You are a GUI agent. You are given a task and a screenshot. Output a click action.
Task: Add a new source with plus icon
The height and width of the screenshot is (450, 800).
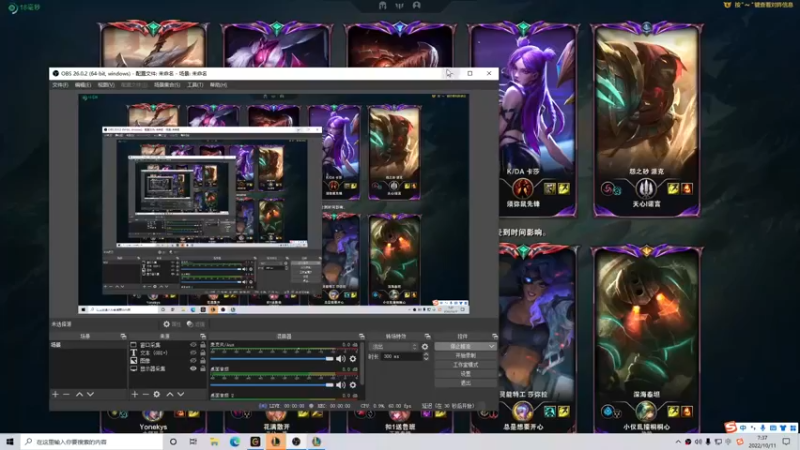(x=135, y=394)
